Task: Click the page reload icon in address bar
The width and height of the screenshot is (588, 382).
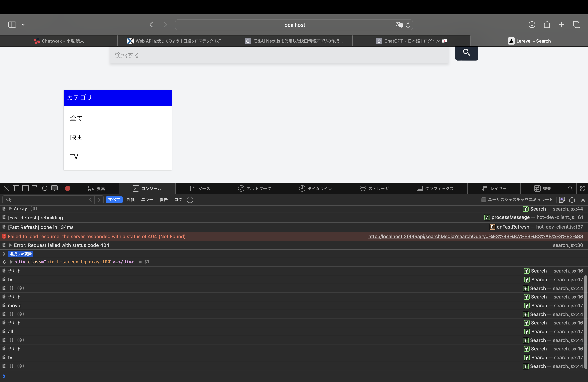Action: (x=408, y=25)
